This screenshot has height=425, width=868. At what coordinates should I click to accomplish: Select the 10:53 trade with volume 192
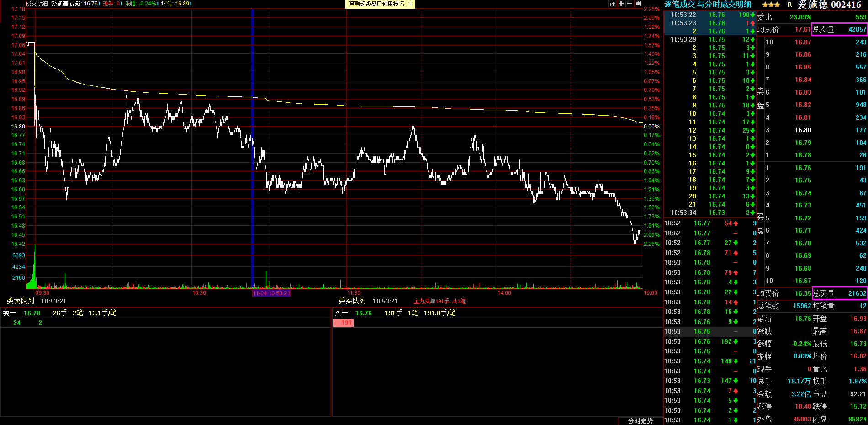point(710,341)
